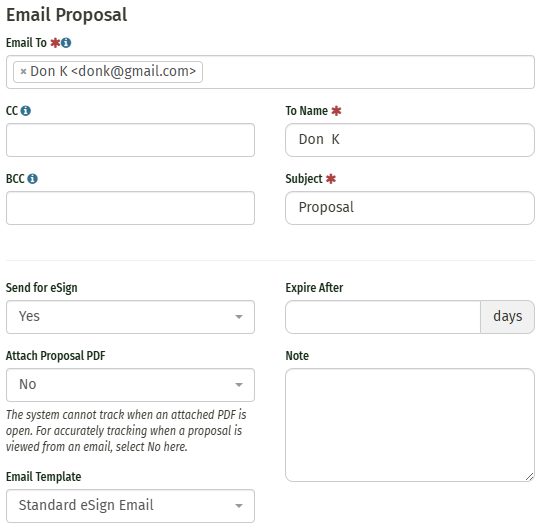
Task: Click the Send for eSign dropdown arrow
Action: click(x=239, y=317)
